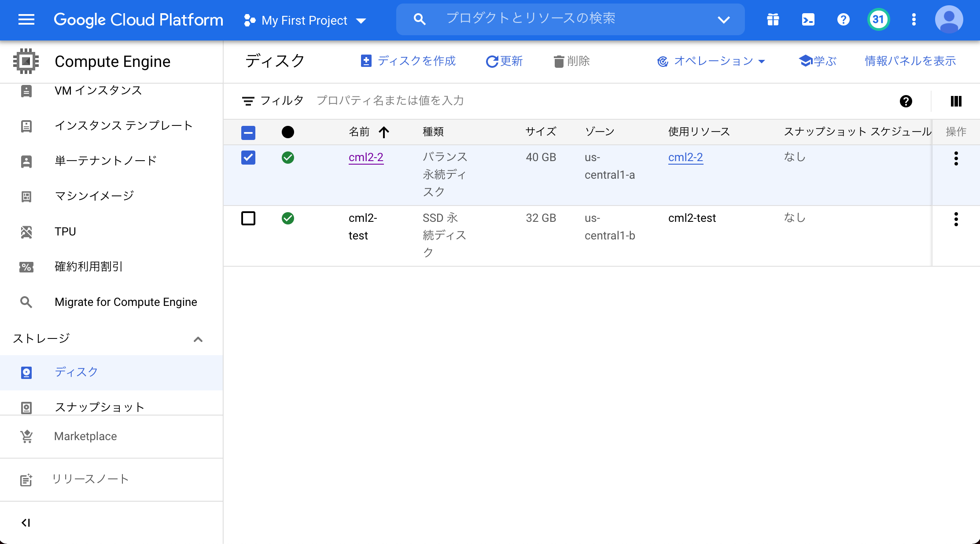The image size is (980, 544).
Task: Open the Cloud Shell terminal
Action: (808, 19)
